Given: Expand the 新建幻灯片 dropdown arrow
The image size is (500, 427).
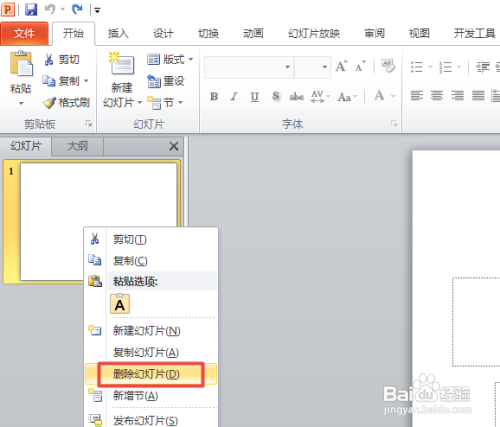Looking at the screenshot, I should click(x=140, y=102).
